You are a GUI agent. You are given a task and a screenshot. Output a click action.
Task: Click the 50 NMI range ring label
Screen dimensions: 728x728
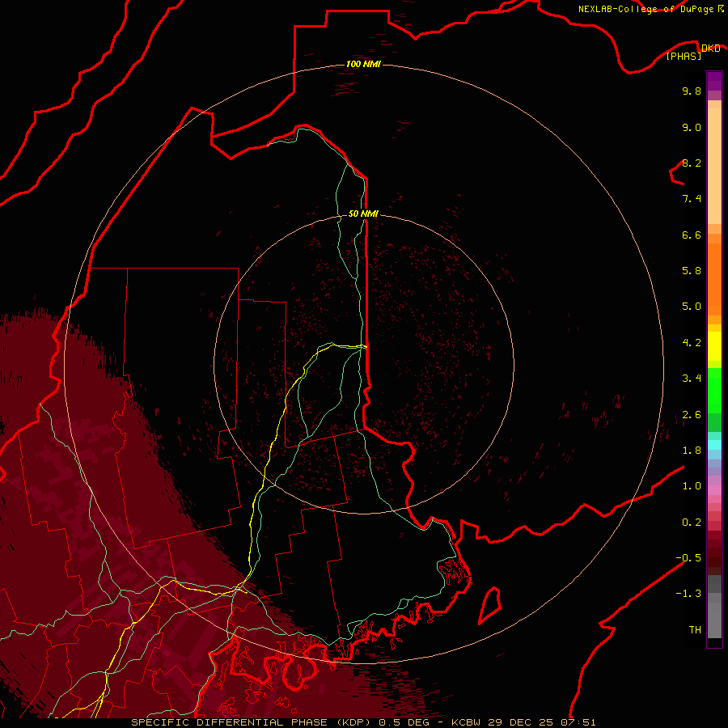click(x=363, y=214)
